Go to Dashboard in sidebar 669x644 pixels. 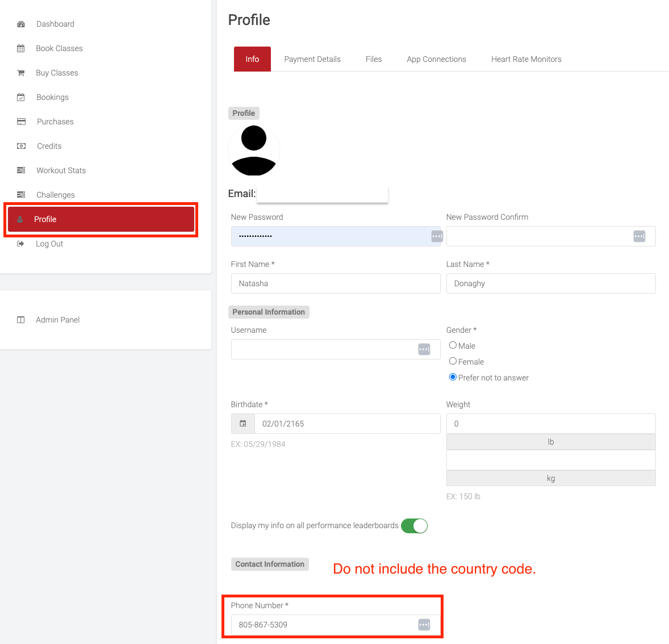(55, 24)
